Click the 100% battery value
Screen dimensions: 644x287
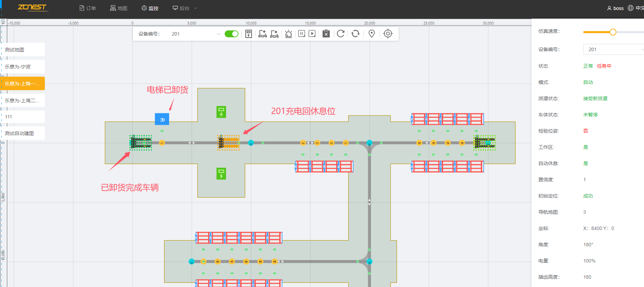click(589, 261)
